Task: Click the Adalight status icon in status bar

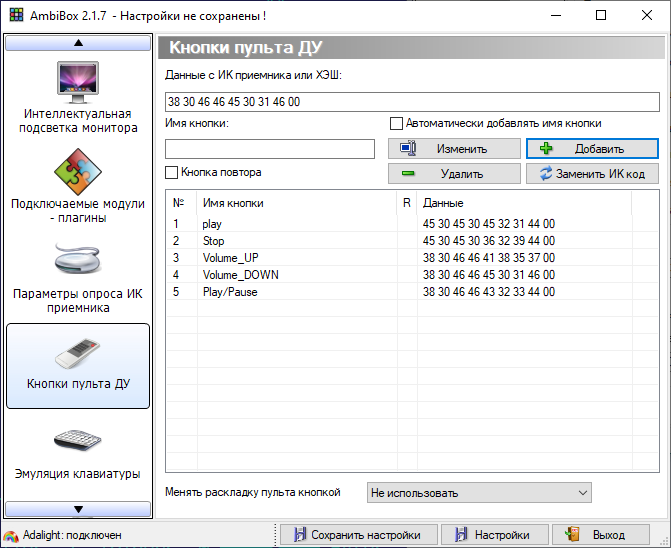Action: [x=11, y=535]
